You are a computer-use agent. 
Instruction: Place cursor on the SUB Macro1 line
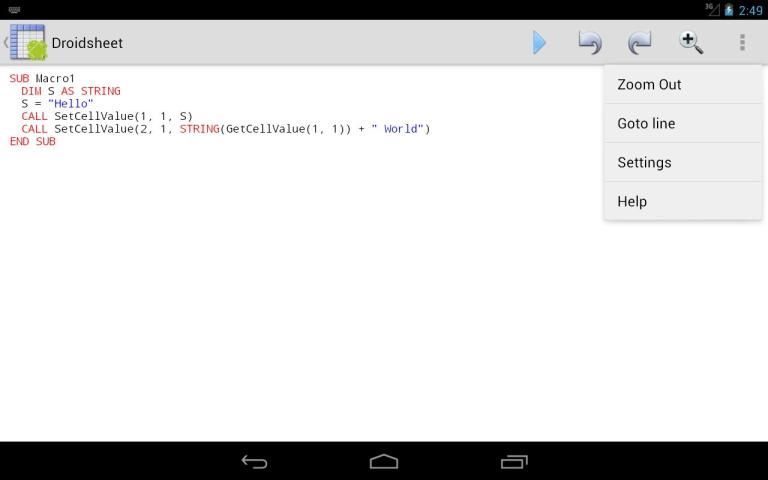coord(43,78)
